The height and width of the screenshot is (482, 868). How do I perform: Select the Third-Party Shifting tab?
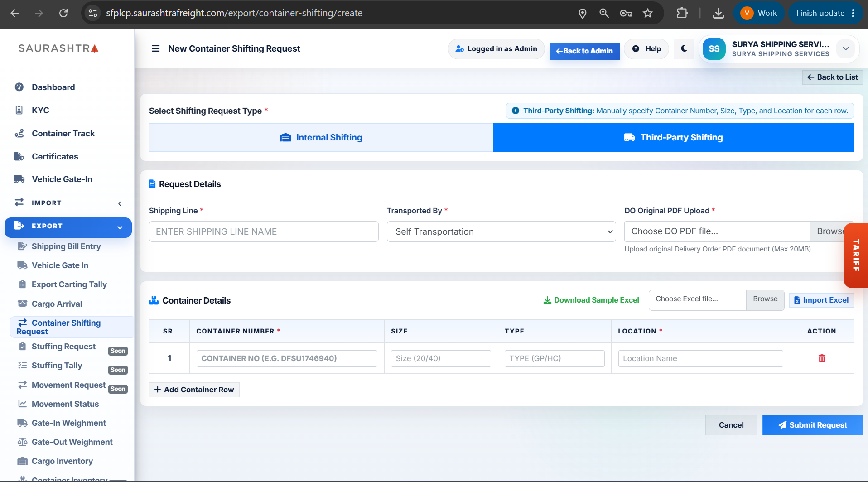tap(673, 137)
